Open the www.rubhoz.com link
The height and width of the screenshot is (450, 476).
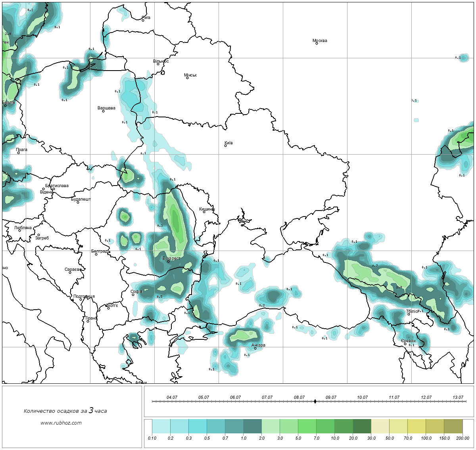click(61, 423)
